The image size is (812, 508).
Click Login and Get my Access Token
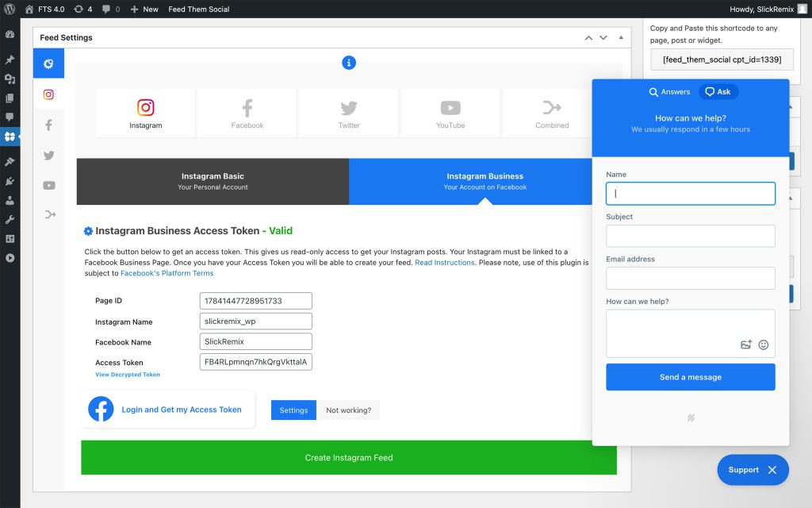point(168,410)
